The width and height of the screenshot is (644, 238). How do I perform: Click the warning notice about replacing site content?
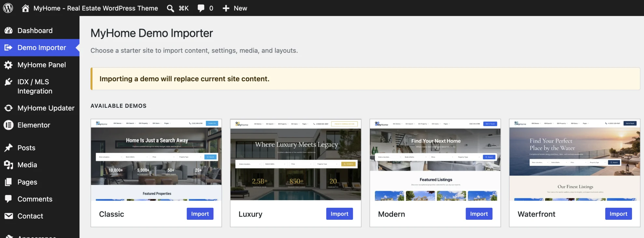(365, 79)
